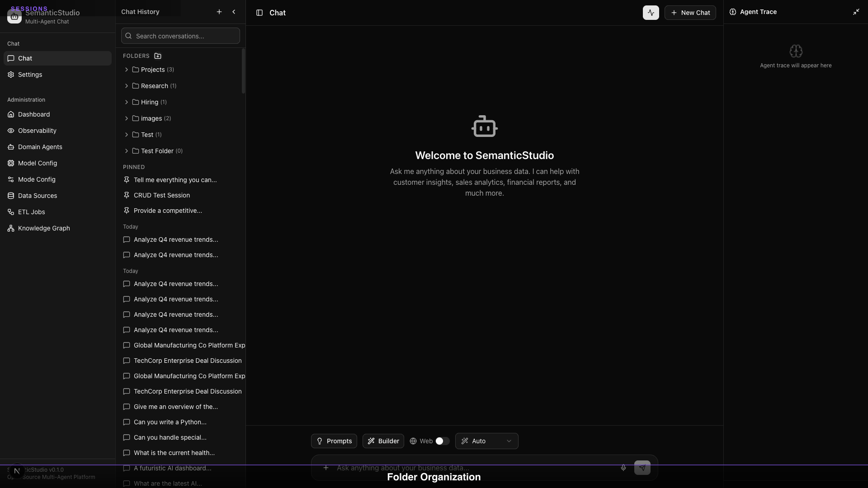Click the New Chat button

coord(690,13)
